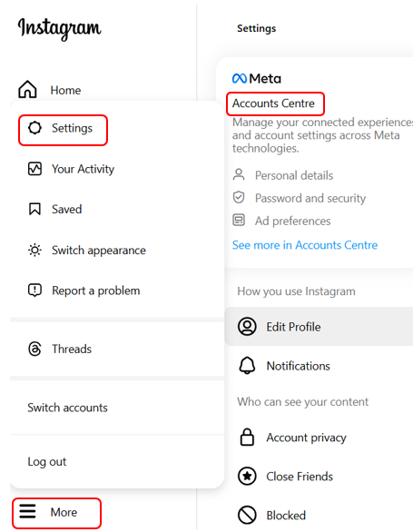Open Settings from the More menu
Image resolution: width=413 pixels, height=532 pixels.
click(x=64, y=130)
